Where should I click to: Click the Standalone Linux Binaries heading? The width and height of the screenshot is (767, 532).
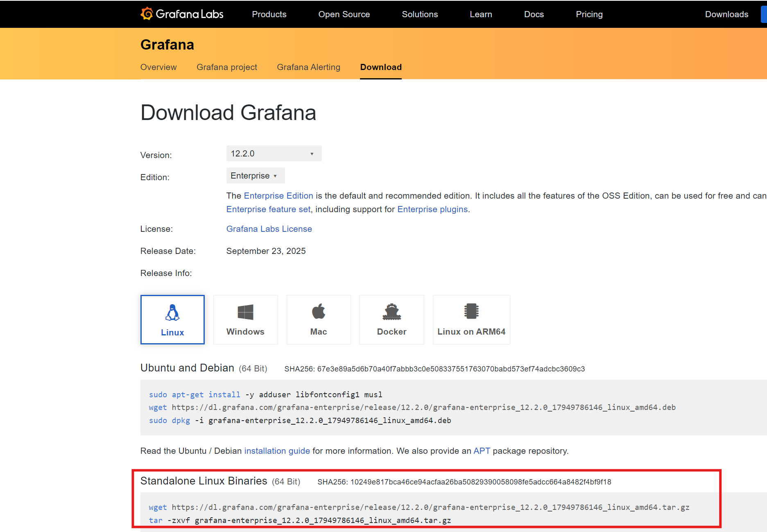point(204,481)
